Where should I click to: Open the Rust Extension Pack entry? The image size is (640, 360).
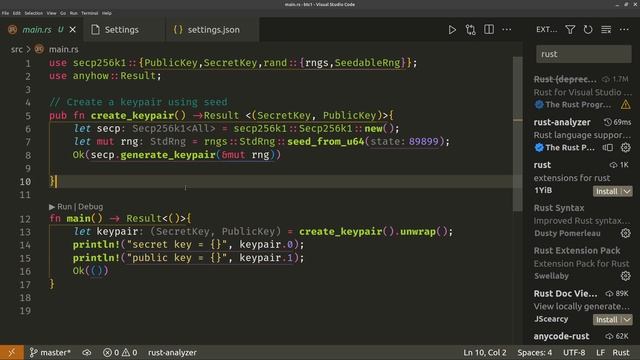pos(582,263)
